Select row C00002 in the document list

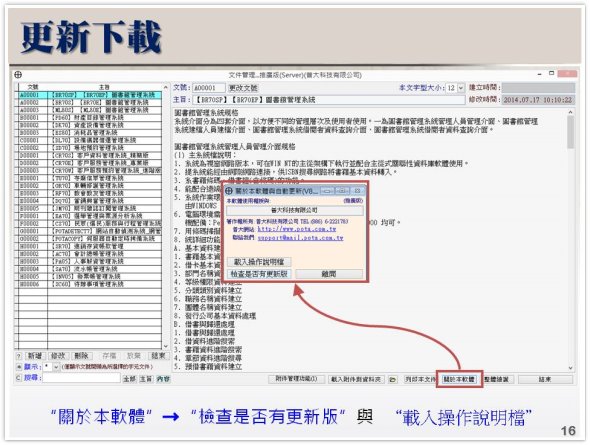pyautogui.click(x=90, y=147)
